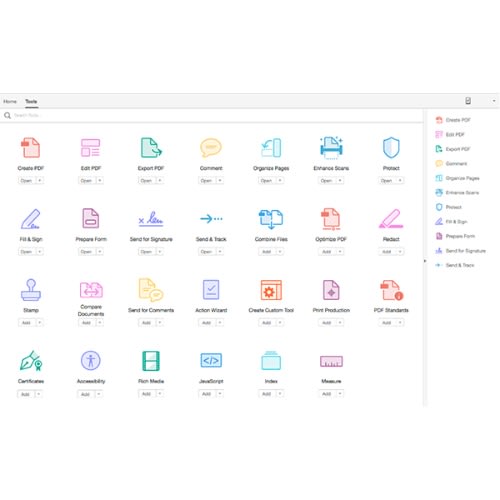Click the mobile device icon in top bar
Image resolution: width=500 pixels, height=500 pixels.
(x=468, y=101)
